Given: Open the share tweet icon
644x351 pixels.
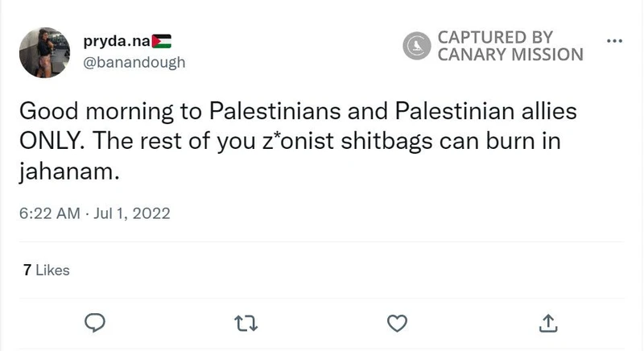Looking at the screenshot, I should pyautogui.click(x=547, y=323).
